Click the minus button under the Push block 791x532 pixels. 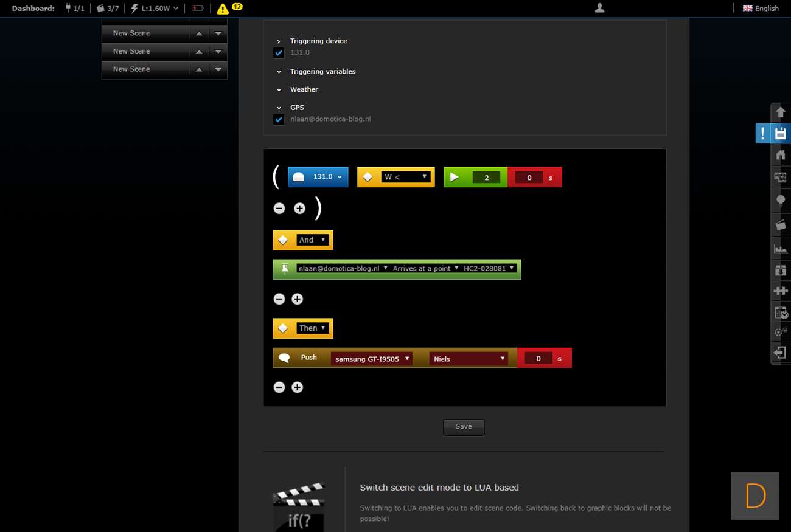(x=279, y=387)
